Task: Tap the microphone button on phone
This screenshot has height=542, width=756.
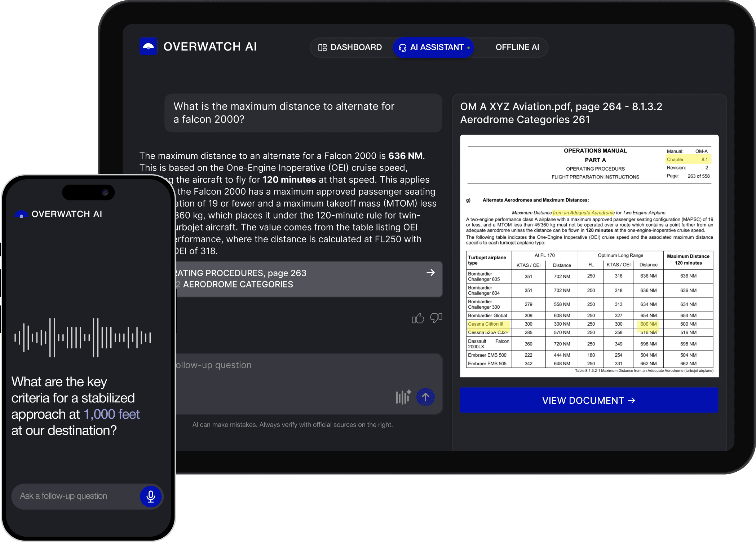Action: coord(151,497)
